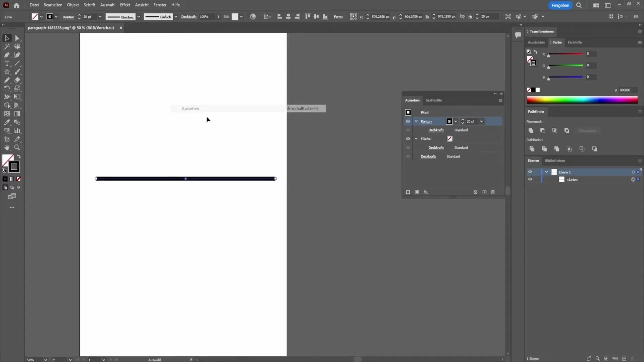Collapse the Ebene 1 layer tree
The height and width of the screenshot is (362, 644).
point(546,172)
